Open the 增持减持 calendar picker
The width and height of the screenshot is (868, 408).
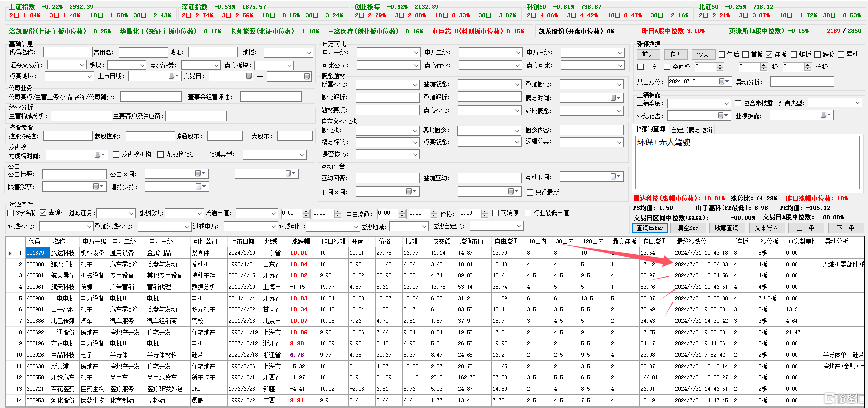coord(200,186)
